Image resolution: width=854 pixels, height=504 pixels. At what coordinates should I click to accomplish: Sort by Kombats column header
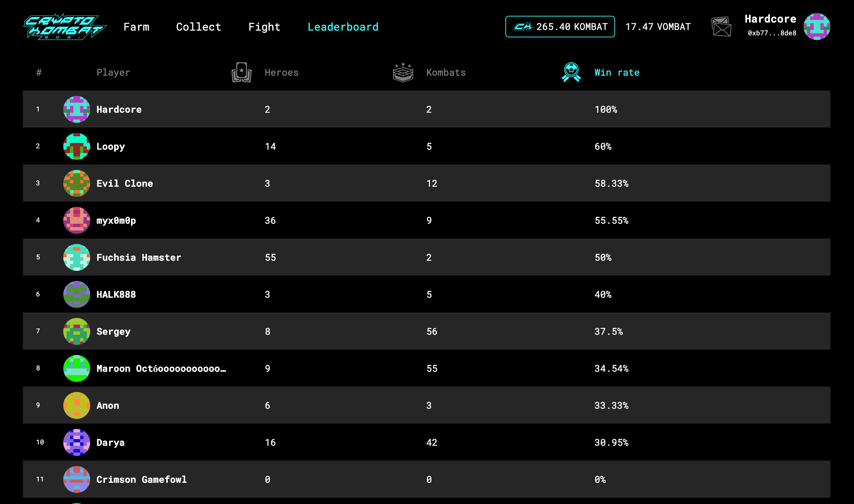(x=446, y=73)
